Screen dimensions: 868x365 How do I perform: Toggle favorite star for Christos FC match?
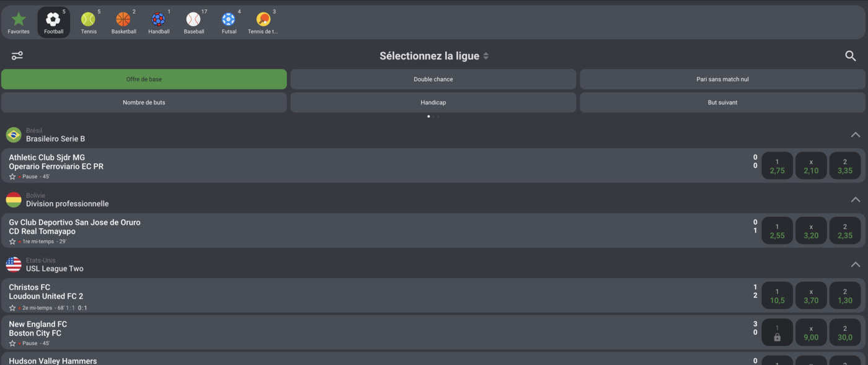tap(12, 308)
